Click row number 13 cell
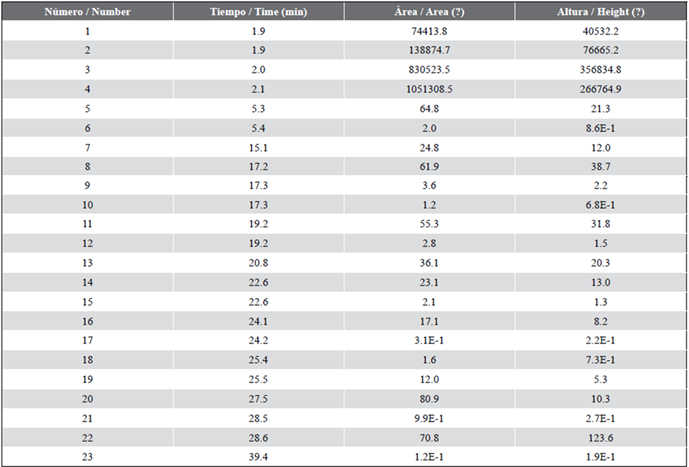This screenshot has height=467, width=689. pyautogui.click(x=87, y=263)
